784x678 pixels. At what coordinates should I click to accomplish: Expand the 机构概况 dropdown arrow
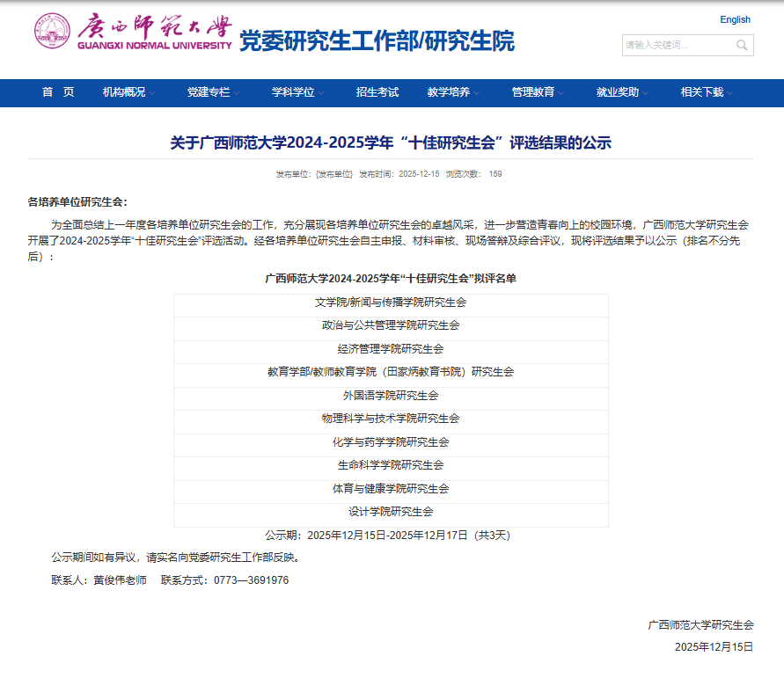152,93
